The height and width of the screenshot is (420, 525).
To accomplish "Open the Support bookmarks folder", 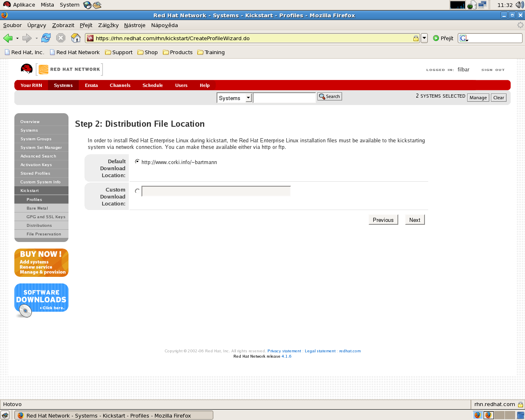I will (119, 52).
